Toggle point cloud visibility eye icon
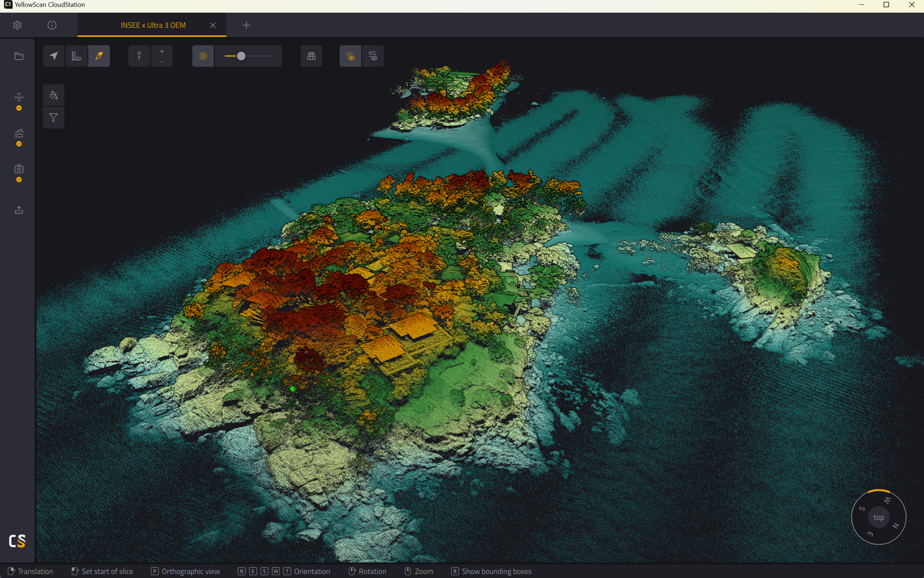Viewport: 924px width, 578px height. pos(350,56)
